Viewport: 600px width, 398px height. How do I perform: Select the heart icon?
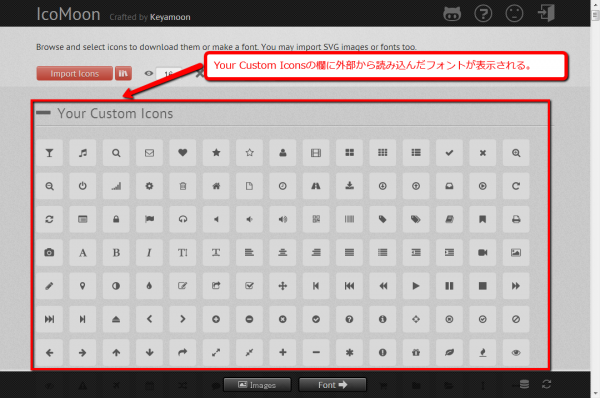[183, 153]
